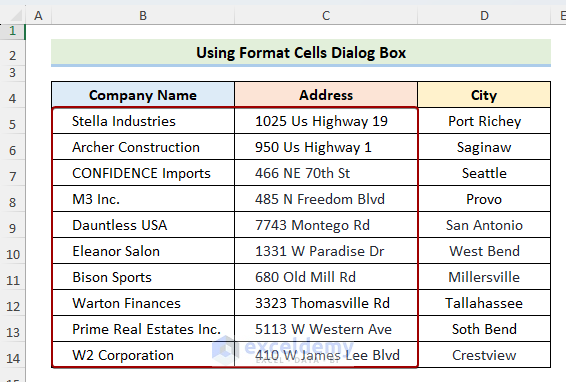566x382 pixels.
Task: Select the M3 Inc. cell
Action: pyautogui.click(x=143, y=199)
